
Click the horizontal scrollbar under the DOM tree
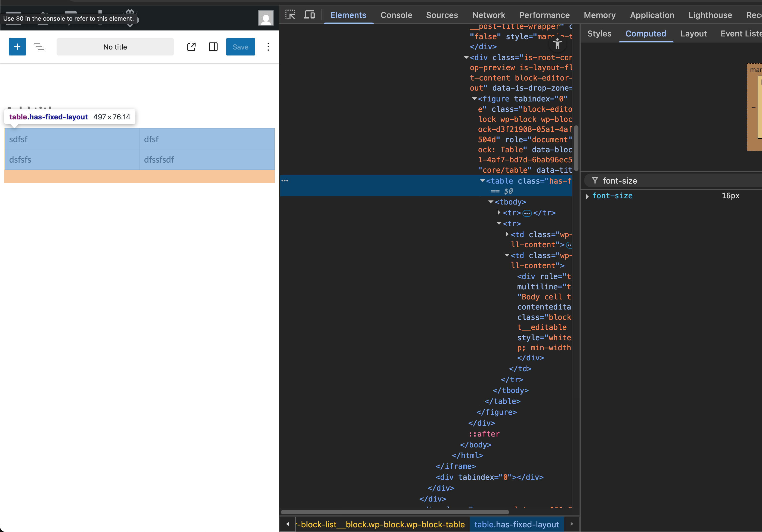[x=395, y=512]
